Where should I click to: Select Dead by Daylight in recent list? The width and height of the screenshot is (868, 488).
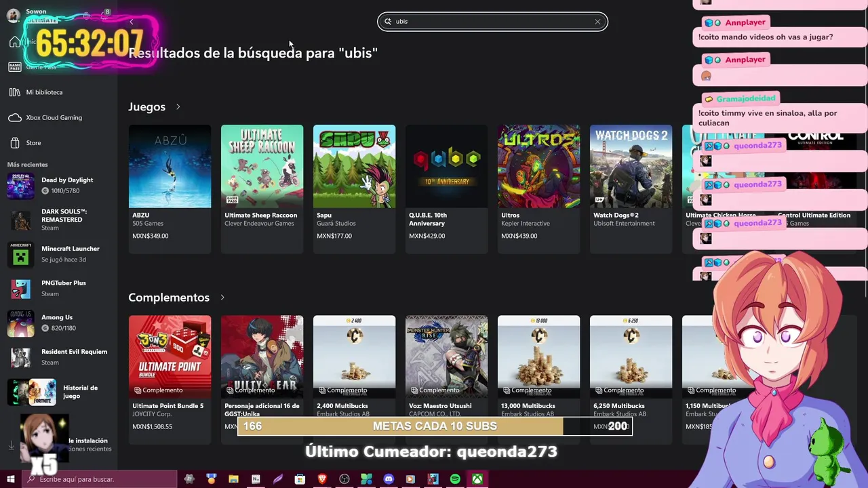coord(59,185)
